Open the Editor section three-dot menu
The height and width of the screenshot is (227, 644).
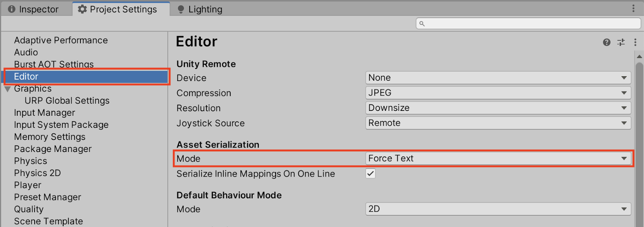[635, 42]
